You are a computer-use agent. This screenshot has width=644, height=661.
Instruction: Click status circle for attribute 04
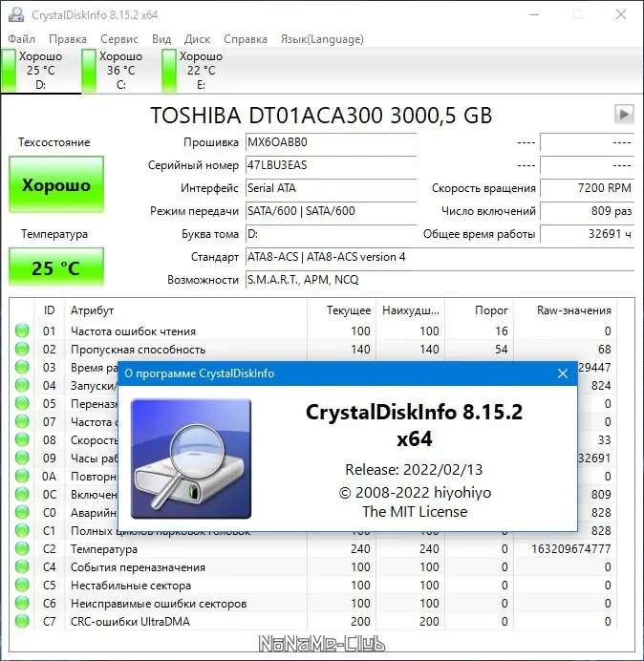coord(22,385)
